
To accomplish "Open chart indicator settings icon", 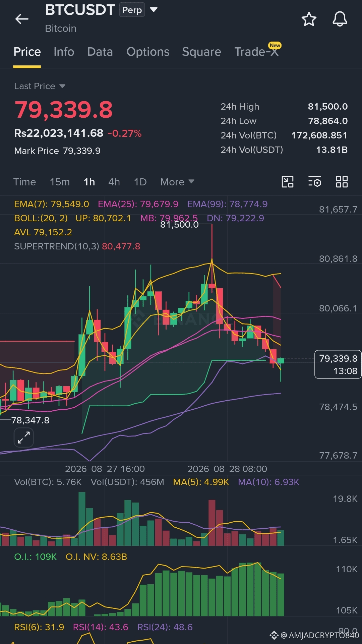I will pyautogui.click(x=315, y=182).
